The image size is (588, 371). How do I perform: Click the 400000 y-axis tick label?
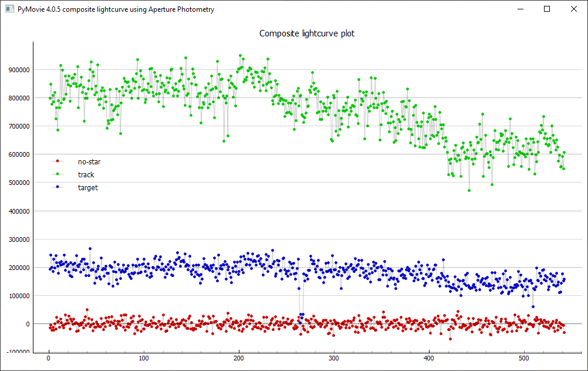pos(18,211)
